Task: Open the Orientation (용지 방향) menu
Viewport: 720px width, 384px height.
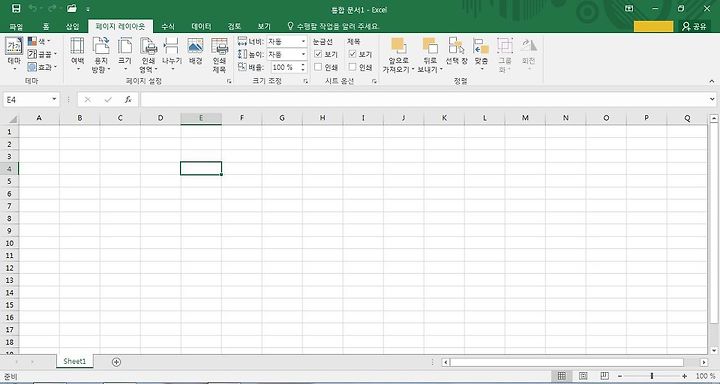Action: pyautogui.click(x=101, y=55)
